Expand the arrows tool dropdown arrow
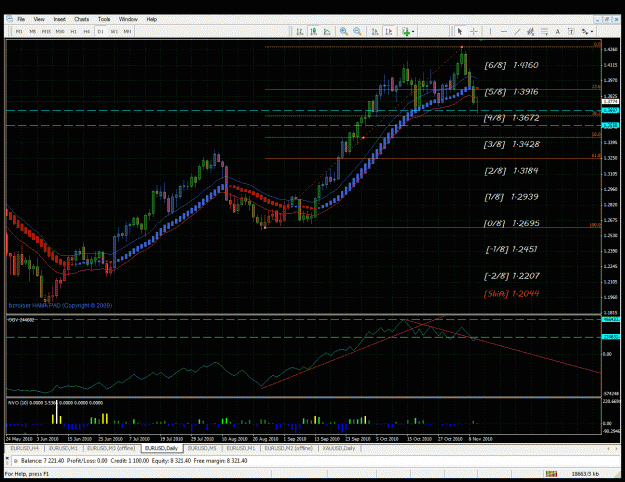 point(592,31)
